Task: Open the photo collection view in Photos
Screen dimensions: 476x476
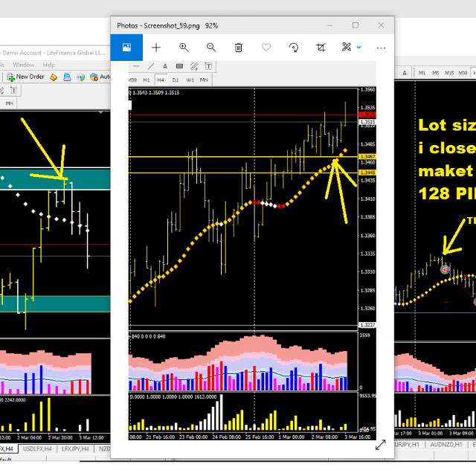Action: coord(126,48)
